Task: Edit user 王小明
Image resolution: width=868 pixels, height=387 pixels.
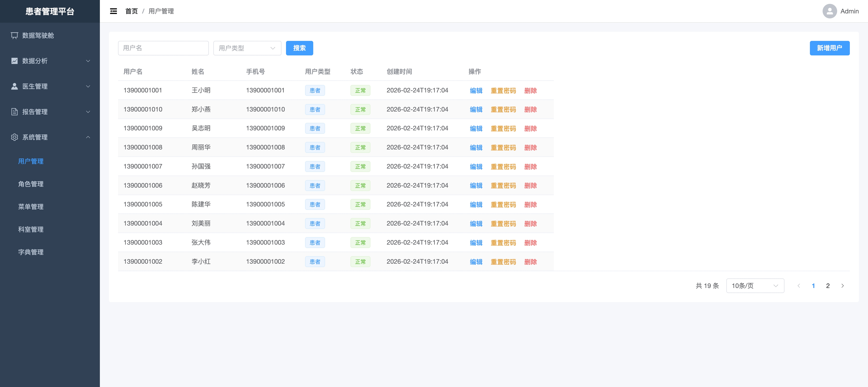Action: click(x=476, y=91)
